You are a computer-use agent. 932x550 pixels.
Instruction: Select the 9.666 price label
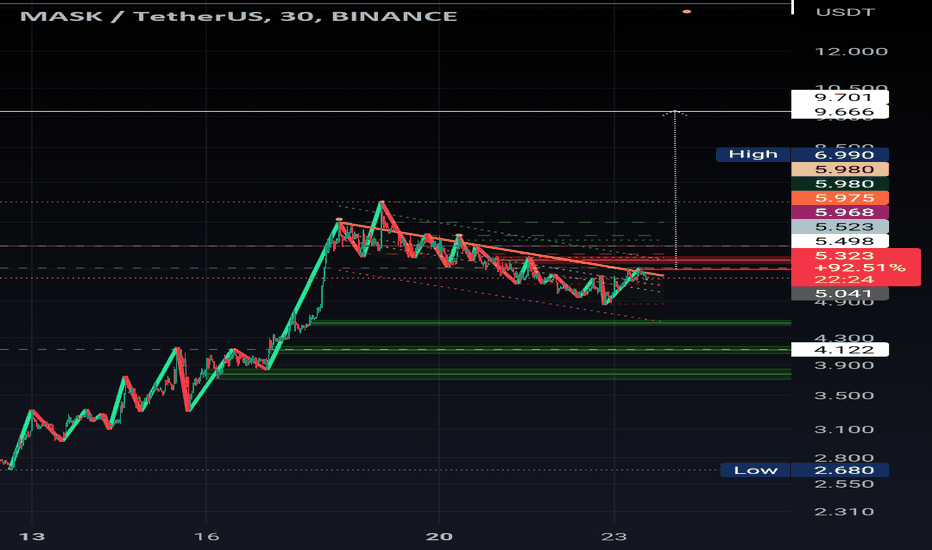click(x=840, y=112)
